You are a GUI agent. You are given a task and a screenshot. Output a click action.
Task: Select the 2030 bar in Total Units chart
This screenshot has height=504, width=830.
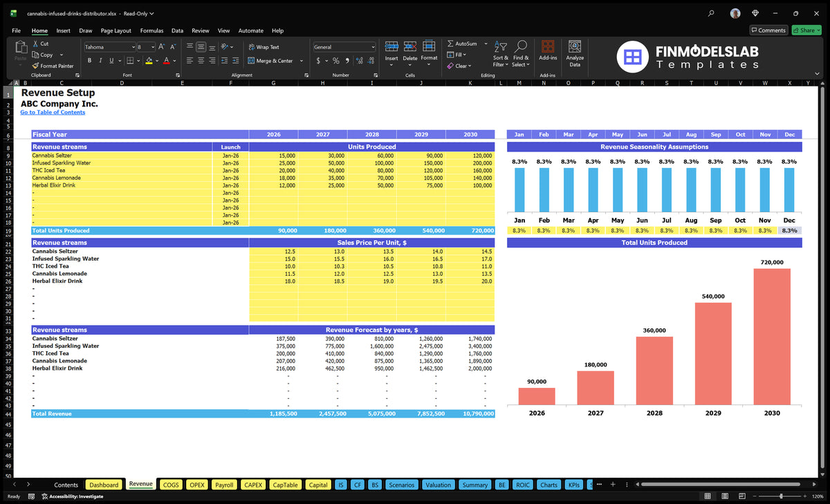point(772,337)
